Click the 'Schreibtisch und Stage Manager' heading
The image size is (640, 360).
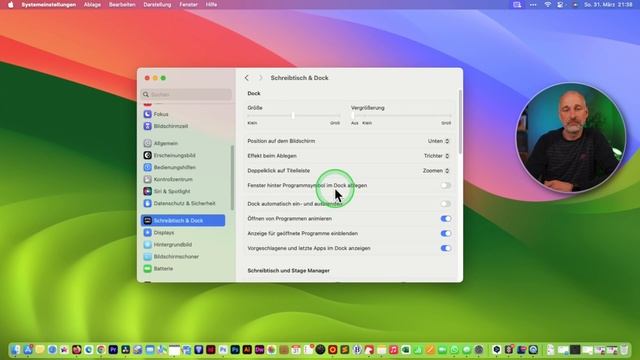point(289,271)
